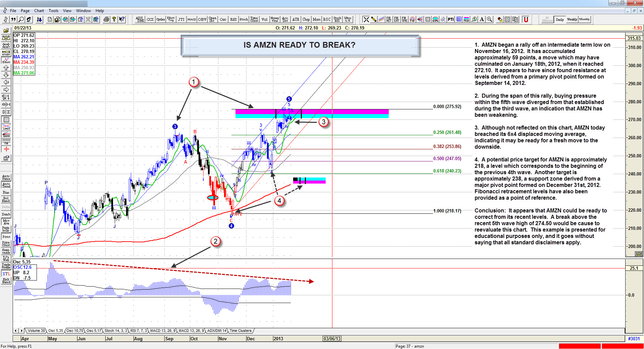The width and height of the screenshot is (644, 349).
Task: Add the MACD indicator
Action: pyautogui.click(x=192, y=19)
